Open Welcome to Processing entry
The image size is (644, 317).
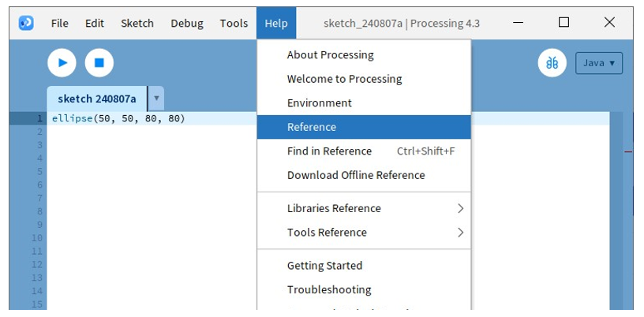point(364,79)
